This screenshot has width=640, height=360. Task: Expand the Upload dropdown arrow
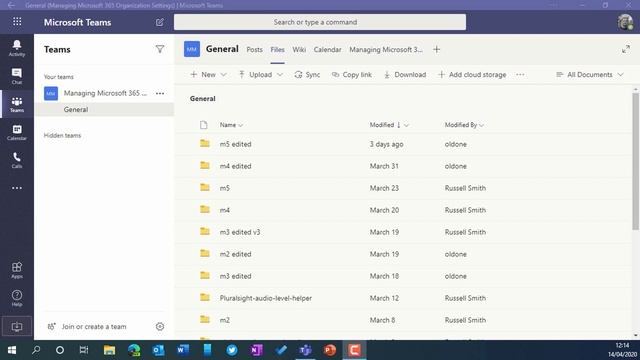pyautogui.click(x=280, y=75)
